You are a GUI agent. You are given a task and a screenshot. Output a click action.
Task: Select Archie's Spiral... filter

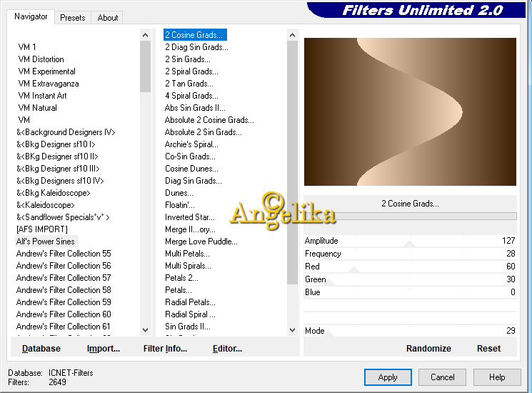point(191,144)
